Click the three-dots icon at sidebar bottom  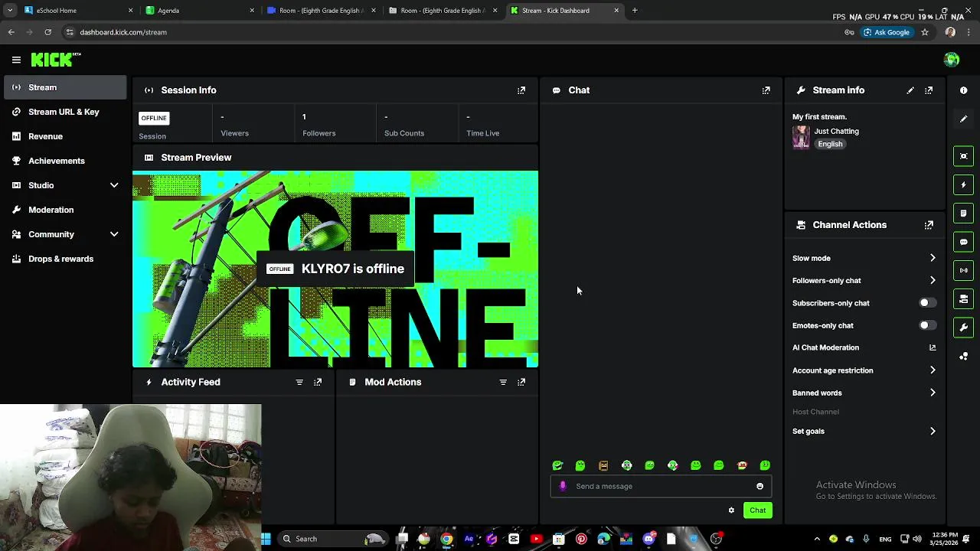pos(964,356)
